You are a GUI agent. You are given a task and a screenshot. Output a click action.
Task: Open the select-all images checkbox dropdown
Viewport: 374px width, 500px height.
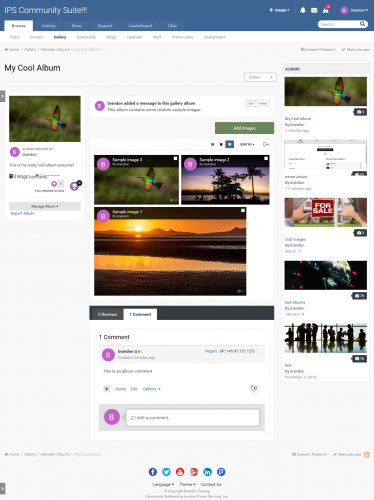(266, 144)
